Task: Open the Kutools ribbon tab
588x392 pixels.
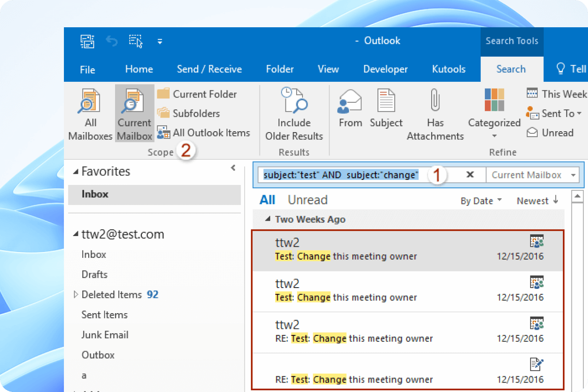Action: coord(449,69)
